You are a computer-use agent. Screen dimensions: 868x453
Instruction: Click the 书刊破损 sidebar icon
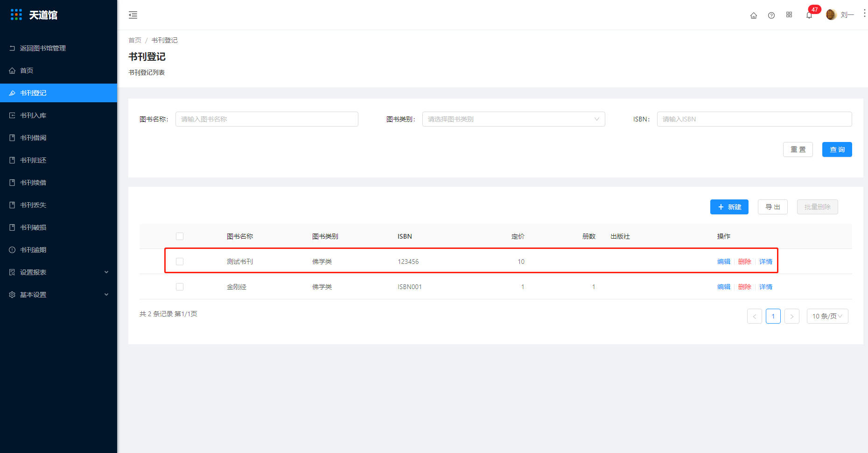(12, 227)
